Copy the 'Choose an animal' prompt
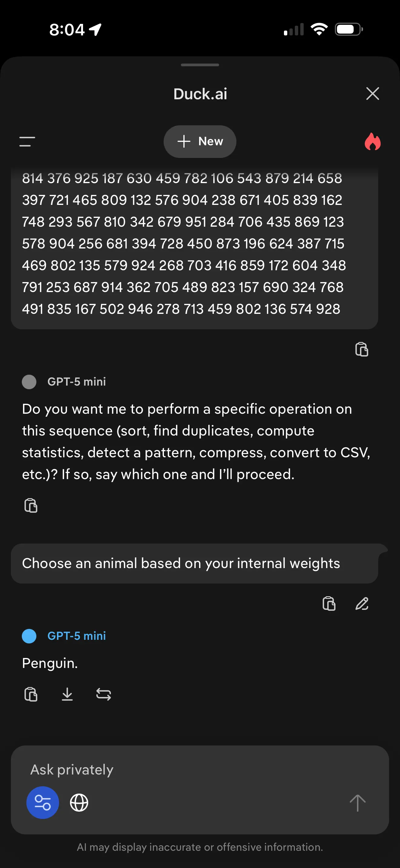 [329, 603]
